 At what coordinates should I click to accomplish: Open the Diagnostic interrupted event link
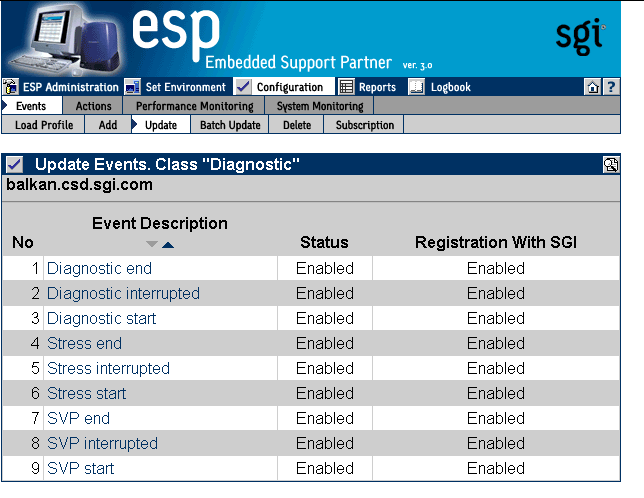(123, 294)
